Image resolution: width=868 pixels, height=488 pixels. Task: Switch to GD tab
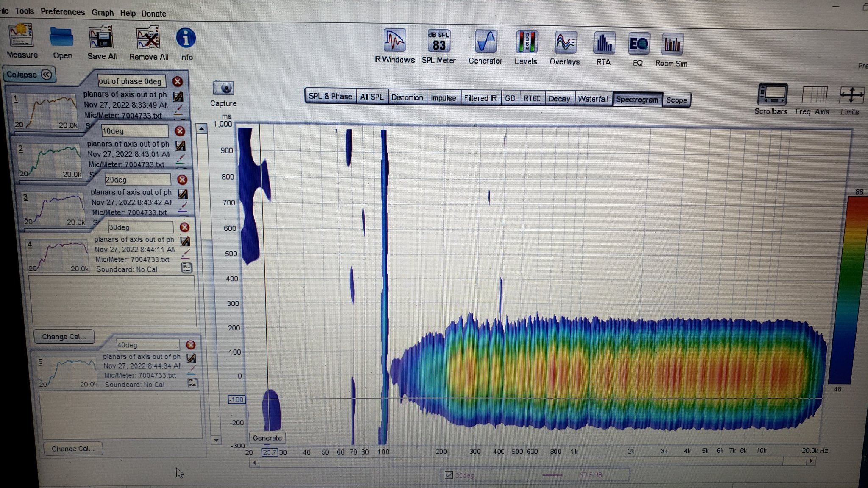(x=510, y=98)
